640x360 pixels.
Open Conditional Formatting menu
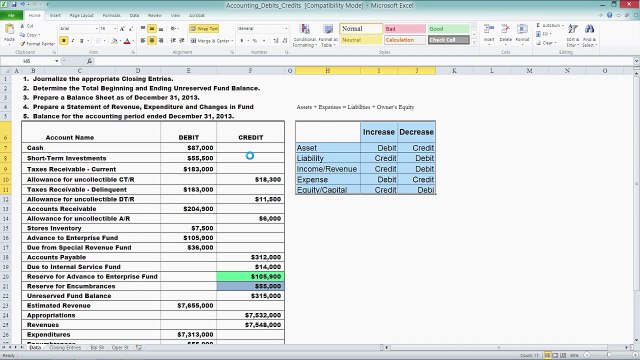(304, 36)
